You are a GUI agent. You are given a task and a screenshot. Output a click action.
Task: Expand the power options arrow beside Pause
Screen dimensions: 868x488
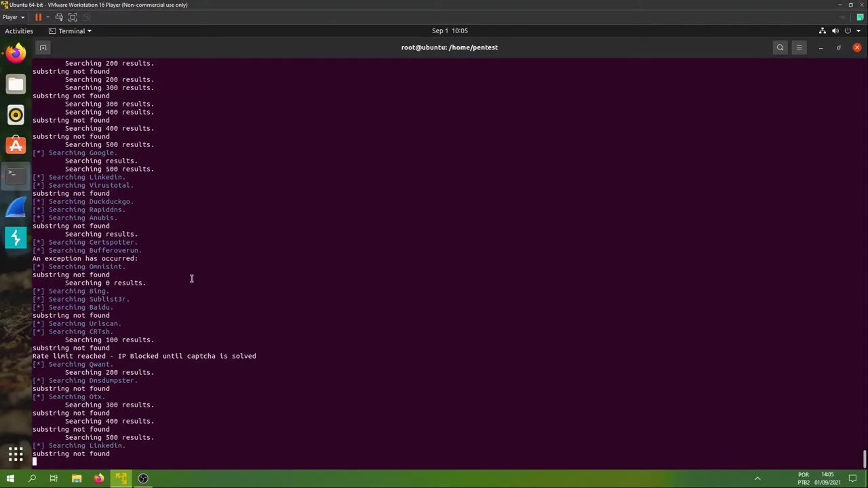click(x=47, y=17)
